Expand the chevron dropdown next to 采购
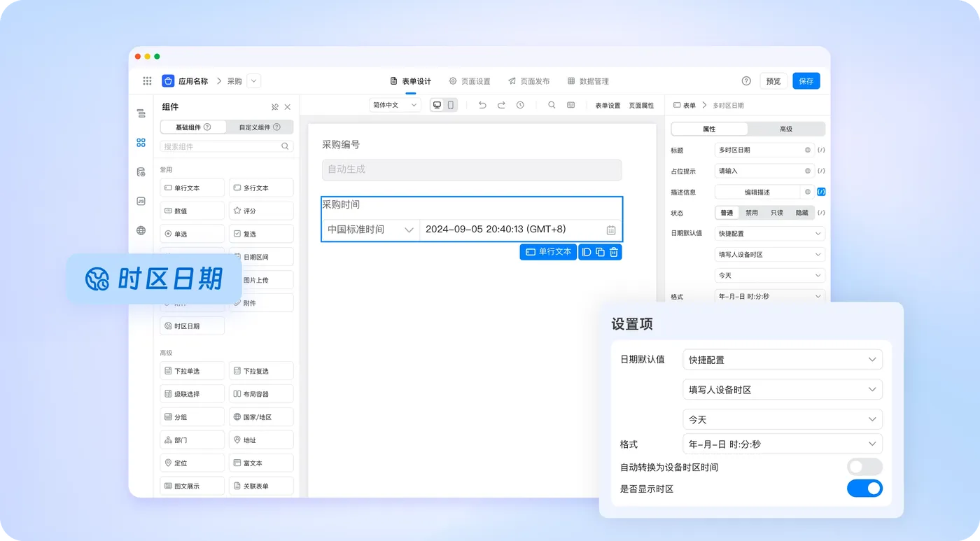This screenshot has height=541, width=980. click(254, 81)
